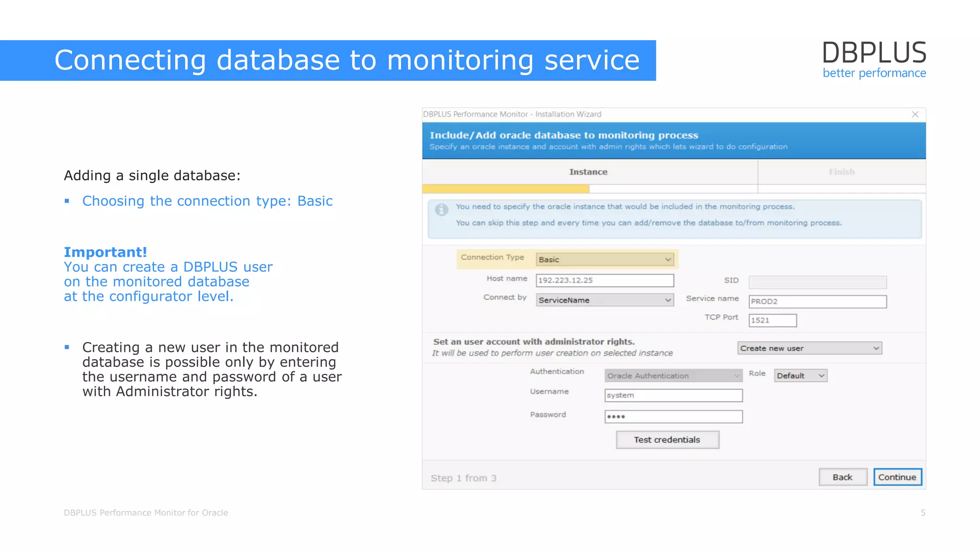This screenshot has height=551, width=980.
Task: Open the Connection Type dropdown
Action: (x=605, y=259)
